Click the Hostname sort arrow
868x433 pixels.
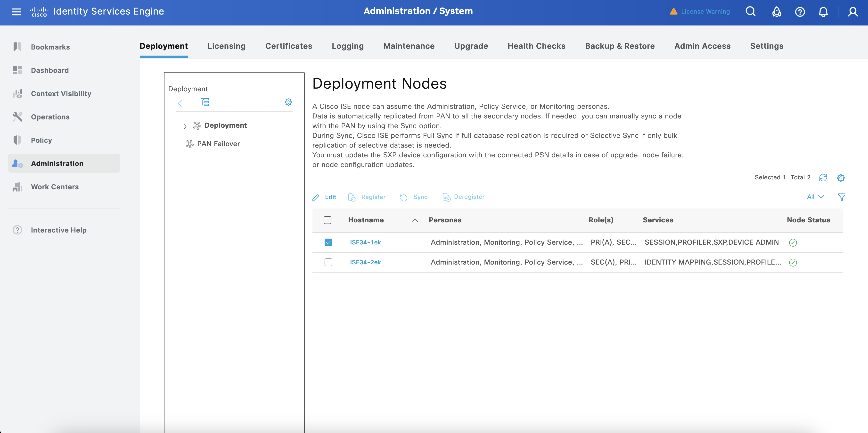(415, 221)
